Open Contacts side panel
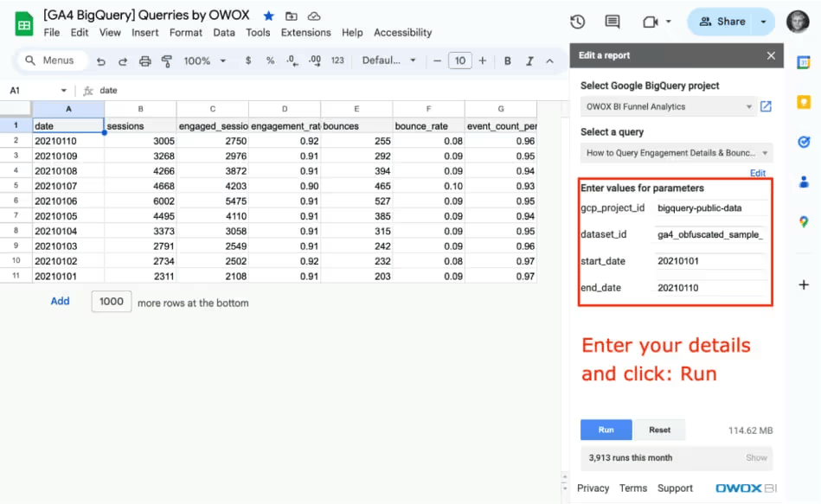This screenshot has width=821, height=504. coord(804,182)
